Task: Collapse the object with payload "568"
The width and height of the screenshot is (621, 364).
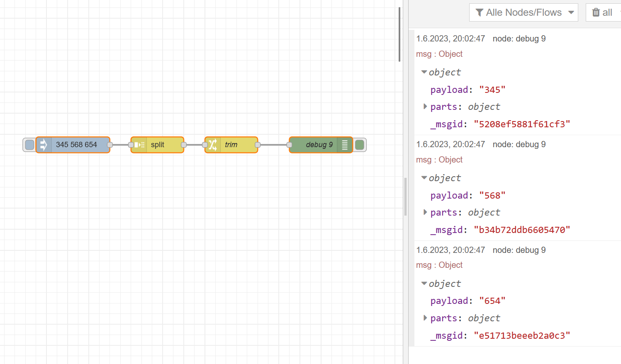Action: pos(424,178)
